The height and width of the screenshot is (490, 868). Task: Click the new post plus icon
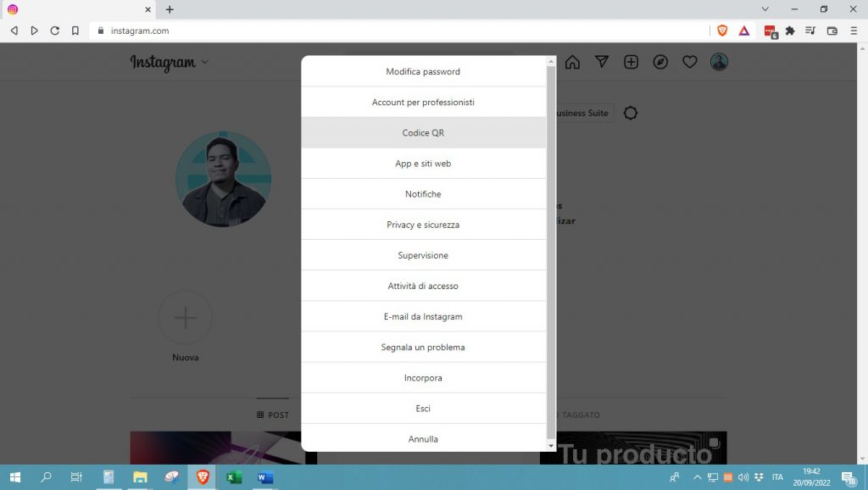(x=631, y=62)
